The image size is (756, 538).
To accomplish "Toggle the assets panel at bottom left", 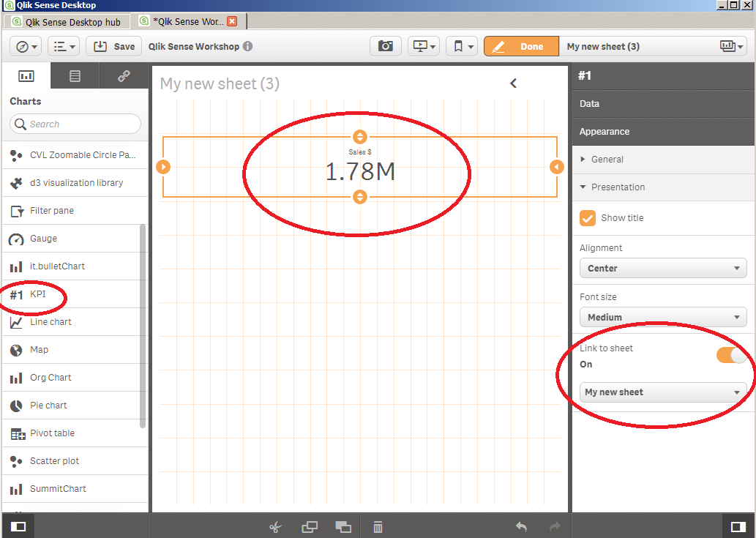I will point(18,526).
